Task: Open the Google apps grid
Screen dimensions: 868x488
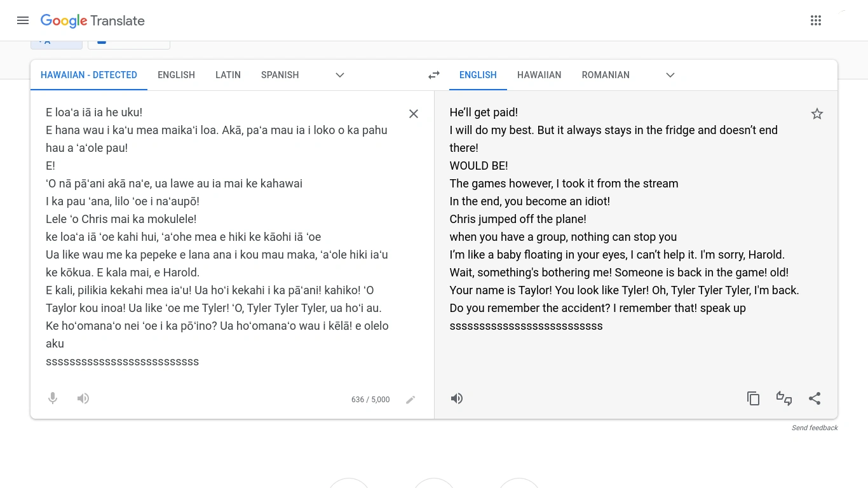Action: pos(816,20)
